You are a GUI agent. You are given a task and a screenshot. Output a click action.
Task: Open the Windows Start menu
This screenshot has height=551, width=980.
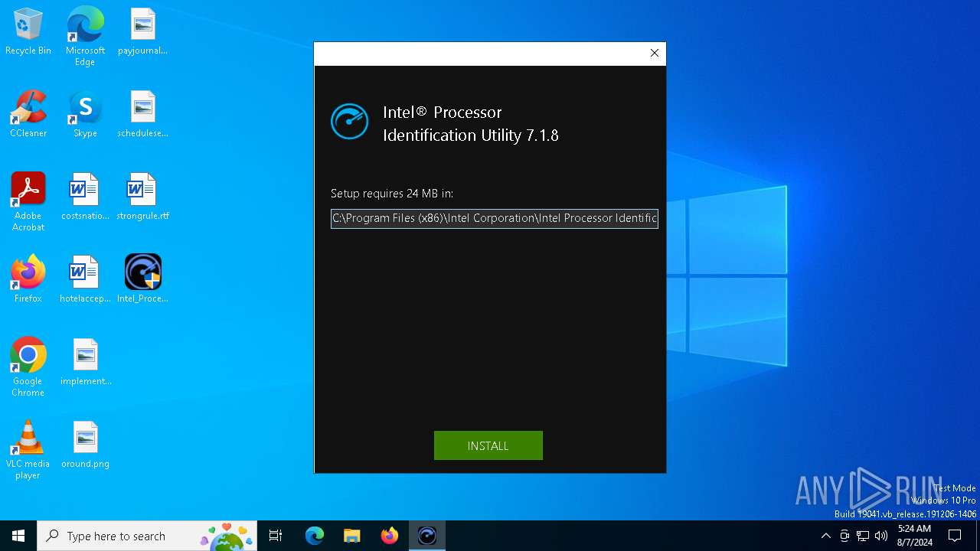[18, 536]
